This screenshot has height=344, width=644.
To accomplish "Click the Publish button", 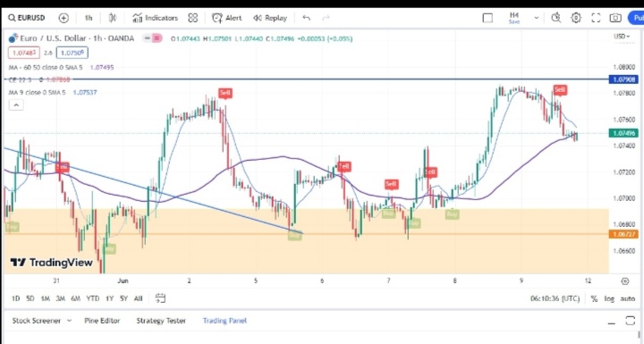I will [x=636, y=18].
